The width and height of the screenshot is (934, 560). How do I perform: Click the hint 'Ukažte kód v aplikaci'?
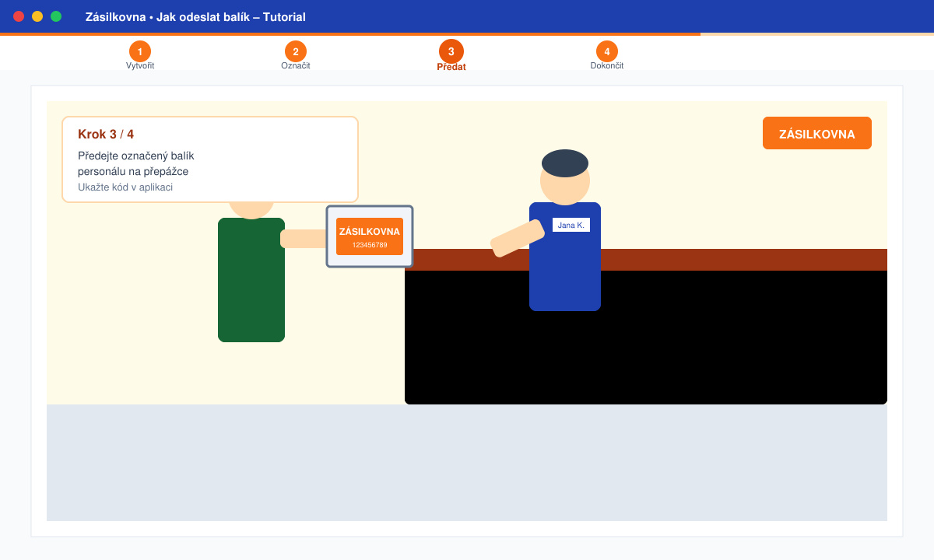125,187
